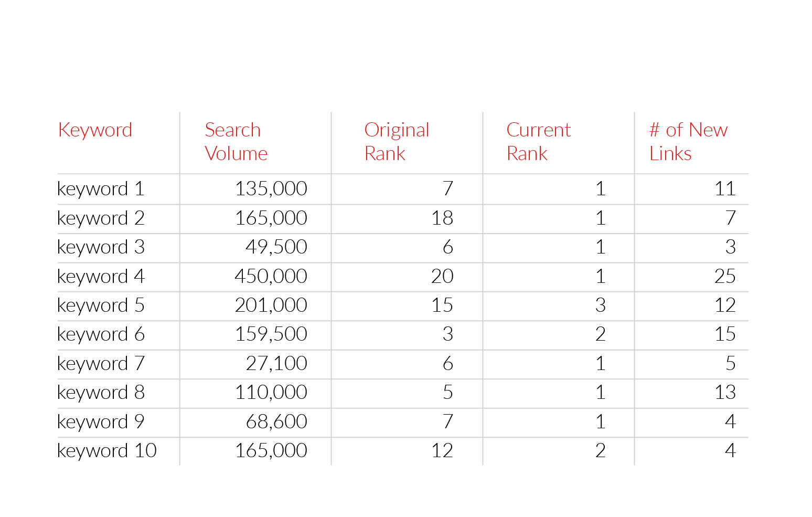The width and height of the screenshot is (812, 517).
Task: Select the keyword 10 row label
Action: 107,451
